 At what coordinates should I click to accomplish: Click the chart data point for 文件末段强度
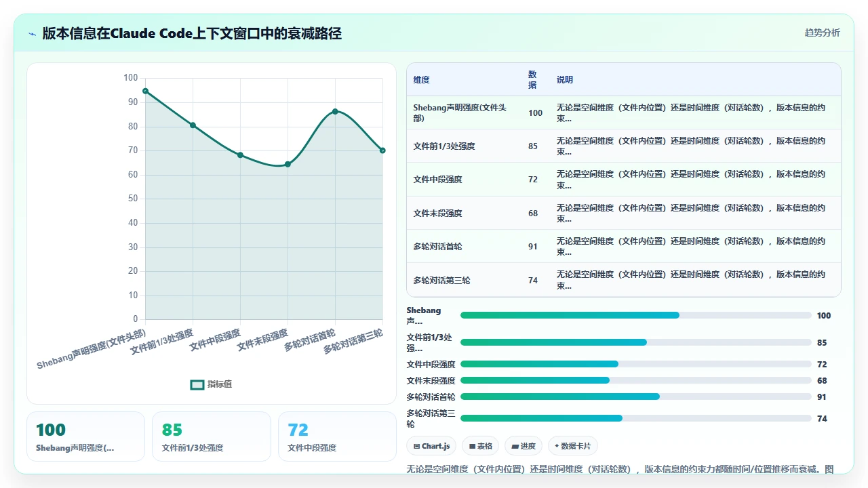pyautogui.click(x=288, y=164)
